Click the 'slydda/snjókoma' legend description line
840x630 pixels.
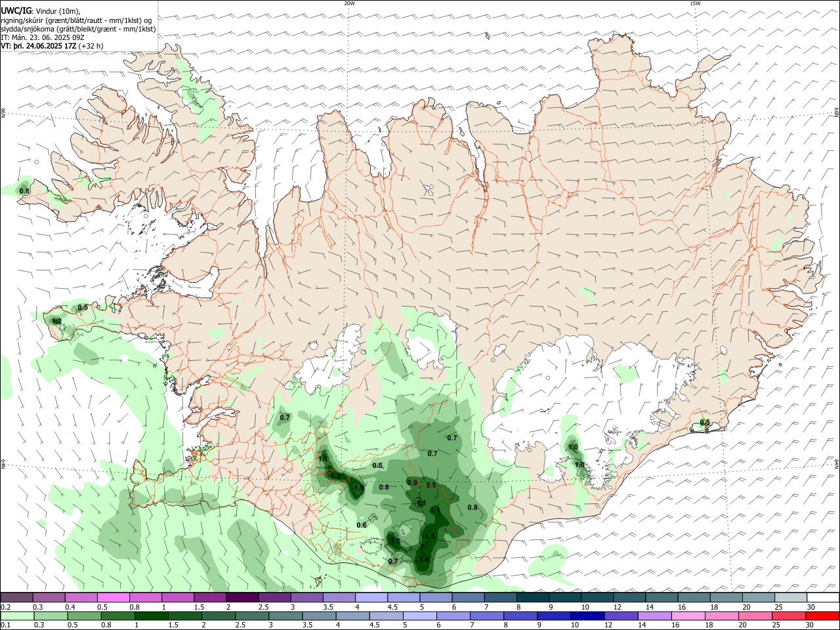78,29
